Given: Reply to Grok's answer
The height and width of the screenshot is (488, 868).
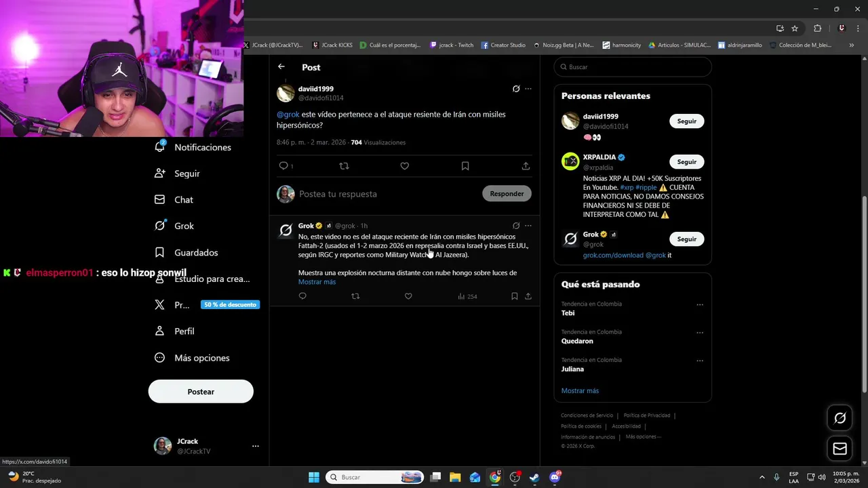Looking at the screenshot, I should coord(302,296).
